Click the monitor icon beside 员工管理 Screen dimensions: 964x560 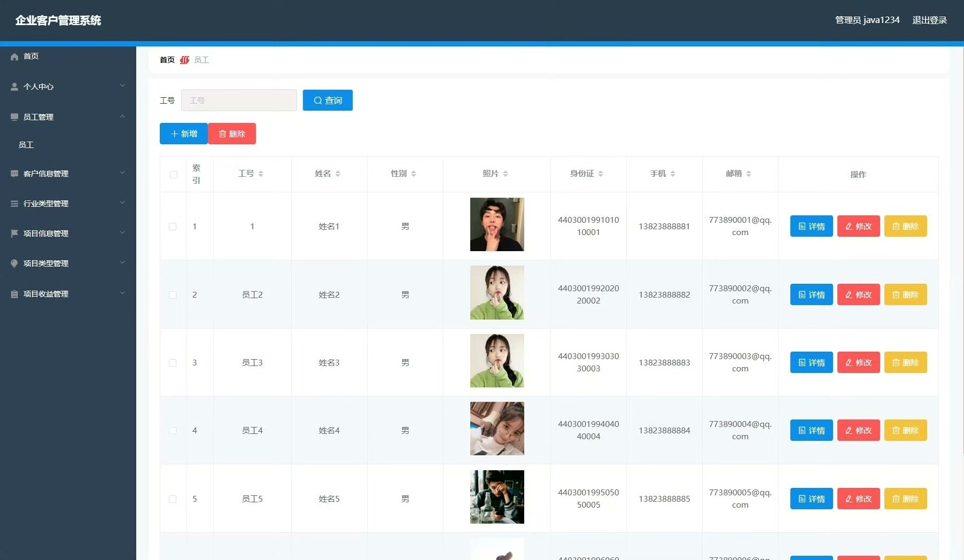coord(14,117)
